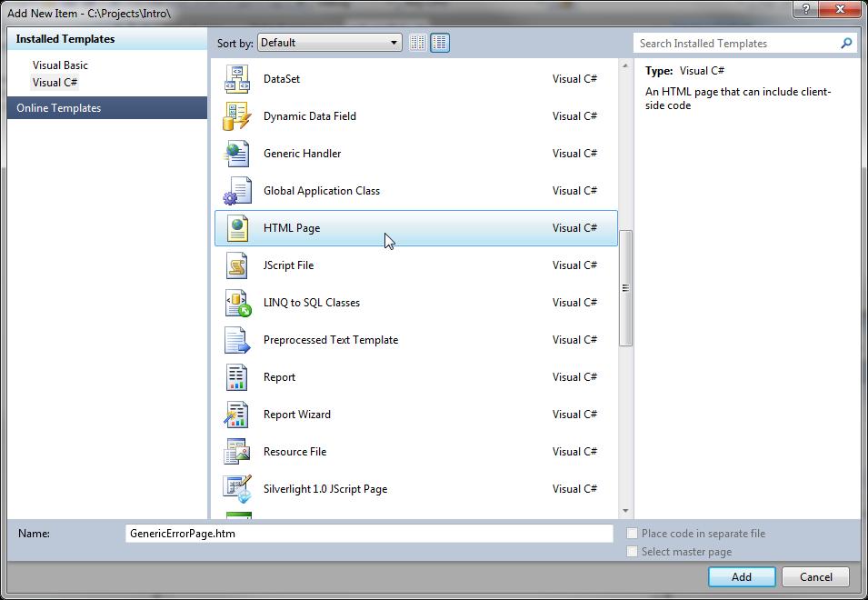Toggle Place code in separate file checkbox

coord(632,534)
